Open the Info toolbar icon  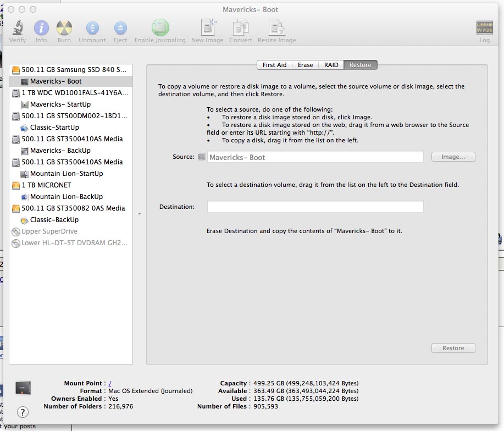tap(41, 27)
